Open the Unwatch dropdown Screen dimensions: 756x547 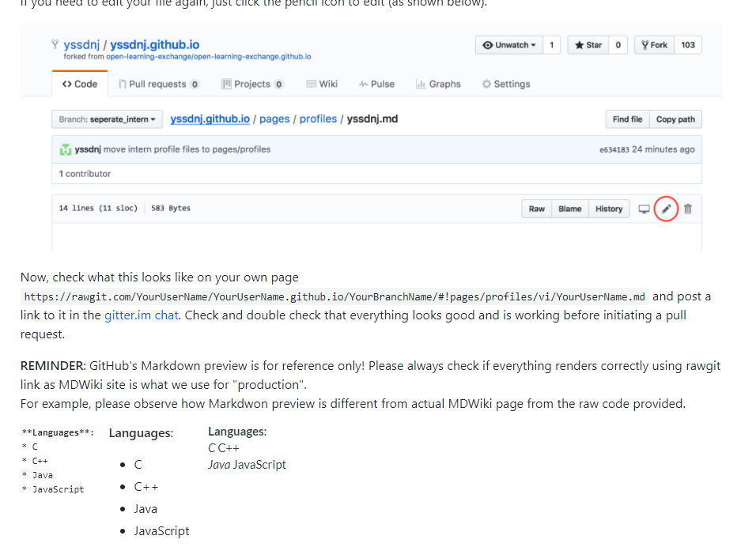(x=509, y=45)
